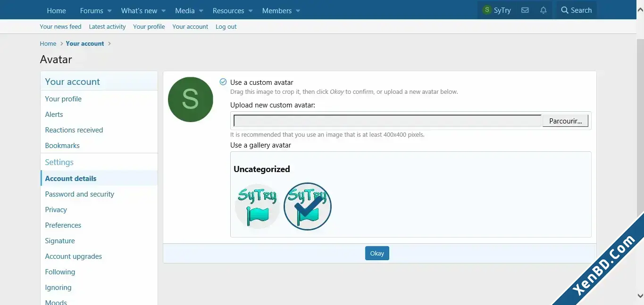Click the large green S avatar
This screenshot has width=644, height=305.
tap(191, 99)
